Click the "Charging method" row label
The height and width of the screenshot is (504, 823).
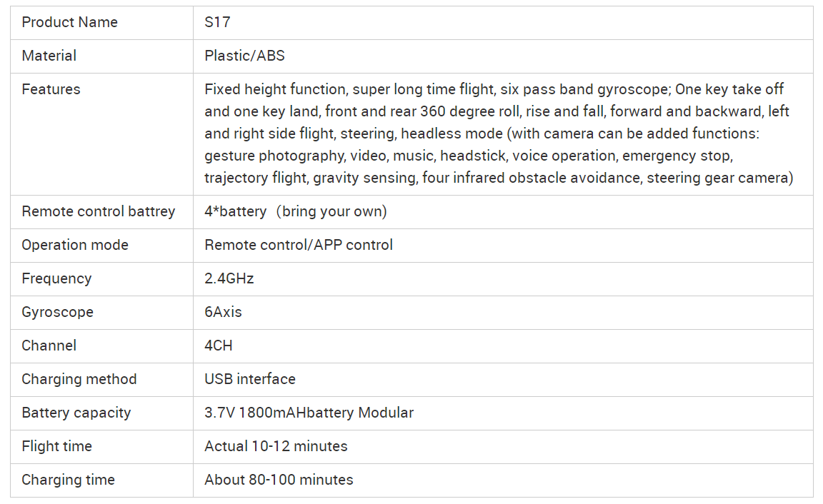tap(79, 379)
